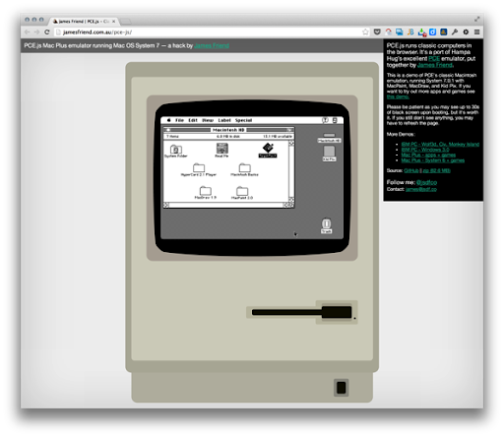
Task: Open the emulated View menu
Action: 208,120
